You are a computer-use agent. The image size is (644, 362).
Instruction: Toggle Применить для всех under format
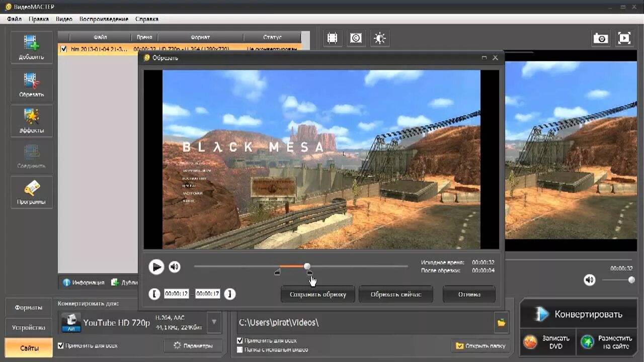click(61, 346)
